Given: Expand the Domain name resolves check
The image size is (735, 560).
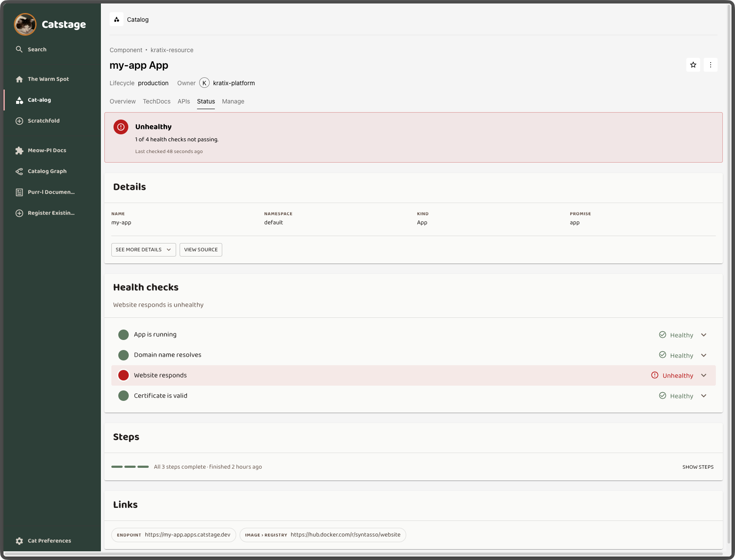Looking at the screenshot, I should tap(704, 355).
